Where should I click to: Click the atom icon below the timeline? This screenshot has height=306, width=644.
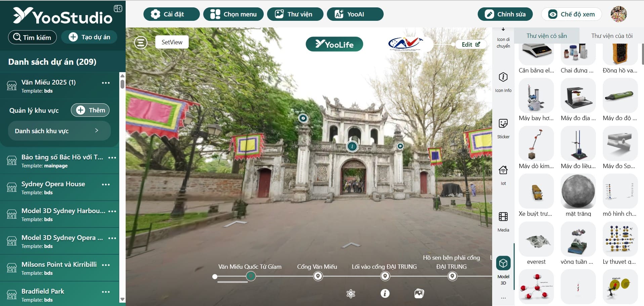[351, 294]
